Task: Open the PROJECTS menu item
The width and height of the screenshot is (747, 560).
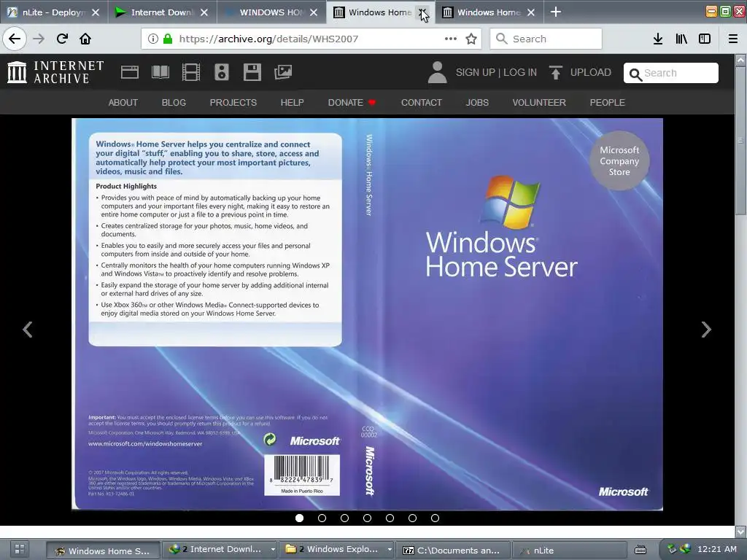Action: click(233, 102)
